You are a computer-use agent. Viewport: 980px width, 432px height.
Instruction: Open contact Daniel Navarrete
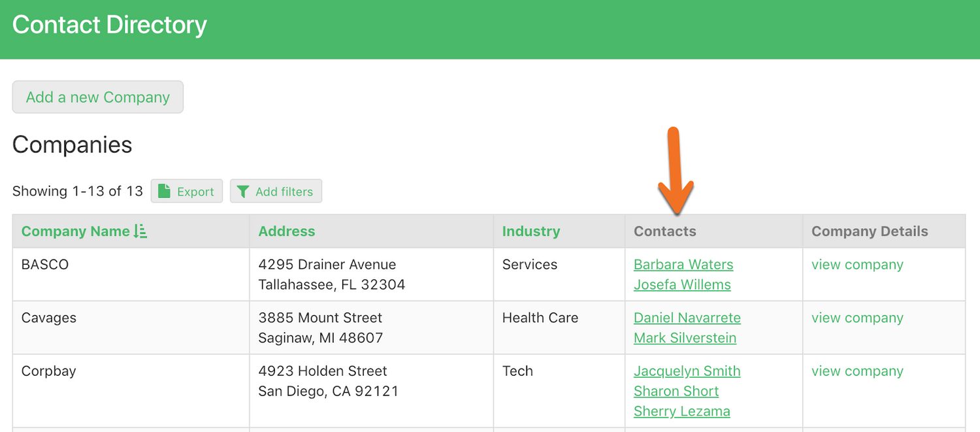click(x=687, y=318)
